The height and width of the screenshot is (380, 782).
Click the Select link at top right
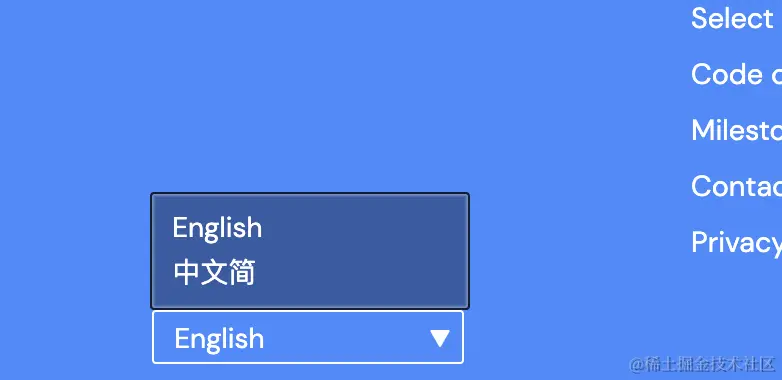pos(732,18)
